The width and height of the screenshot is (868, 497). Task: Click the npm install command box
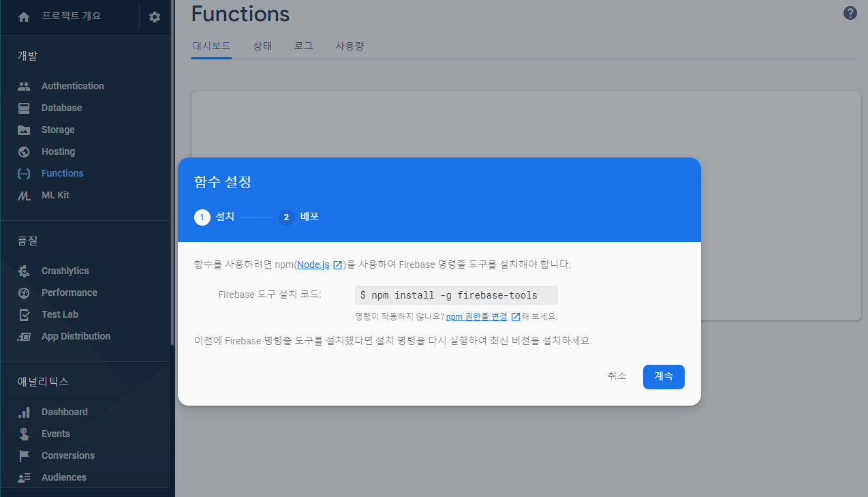pos(456,295)
